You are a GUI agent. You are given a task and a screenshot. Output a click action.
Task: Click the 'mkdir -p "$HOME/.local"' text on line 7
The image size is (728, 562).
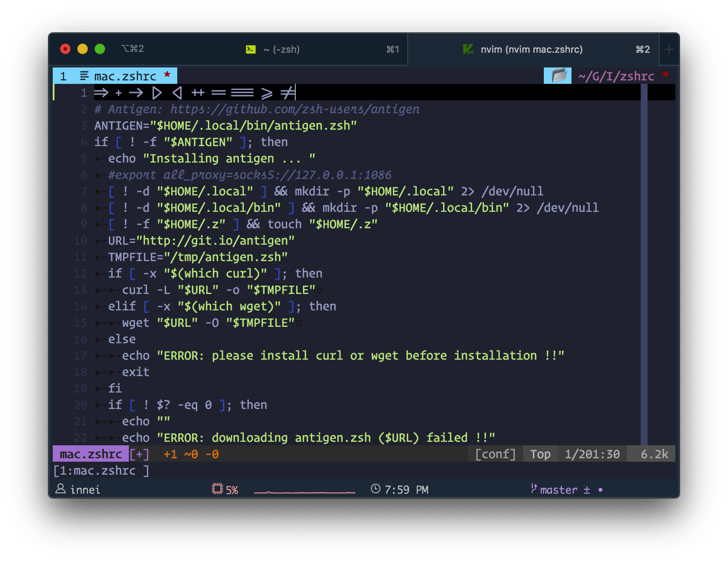coord(374,192)
